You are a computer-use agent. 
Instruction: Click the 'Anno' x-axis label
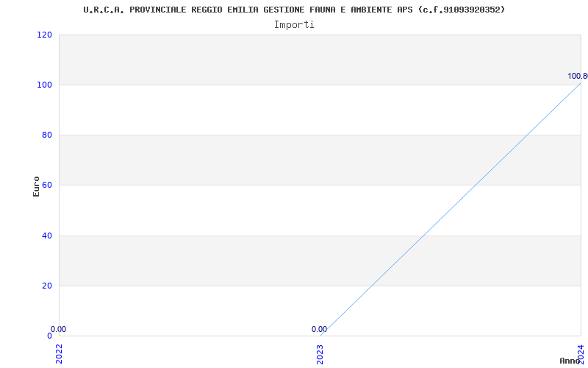[570, 361]
